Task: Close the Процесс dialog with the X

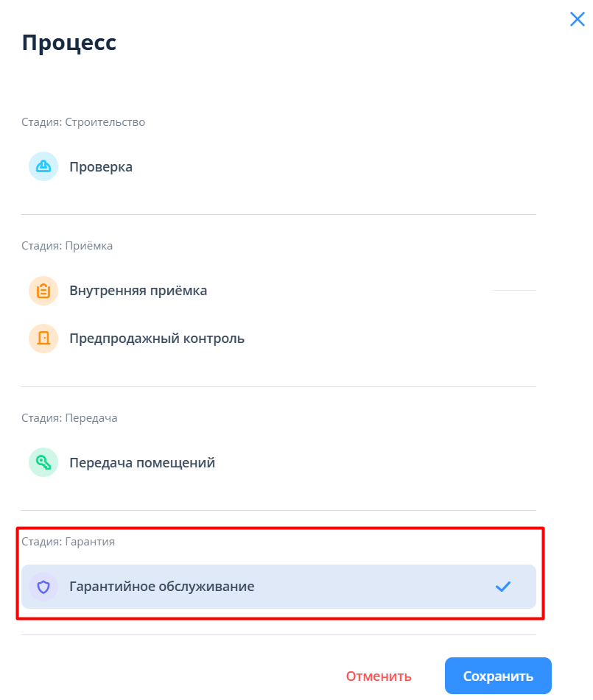Action: coord(577,20)
